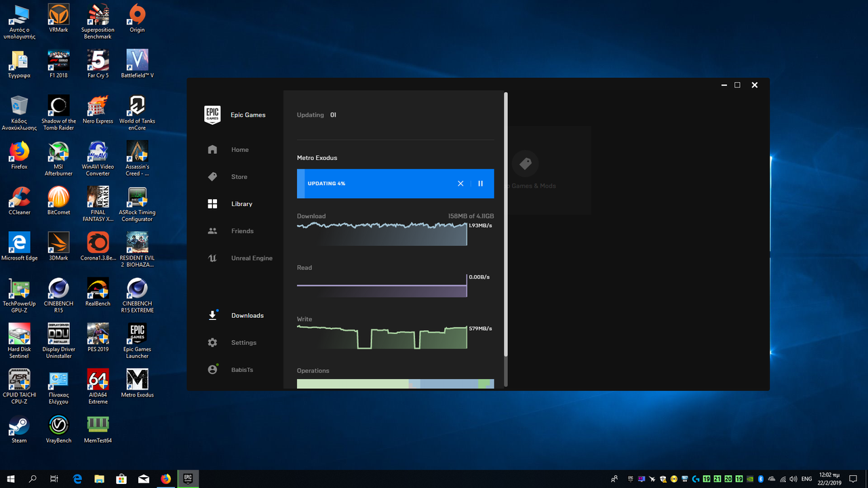Open Nero Express shortcut
Viewport: 868px width, 488px height.
pyautogui.click(x=98, y=110)
